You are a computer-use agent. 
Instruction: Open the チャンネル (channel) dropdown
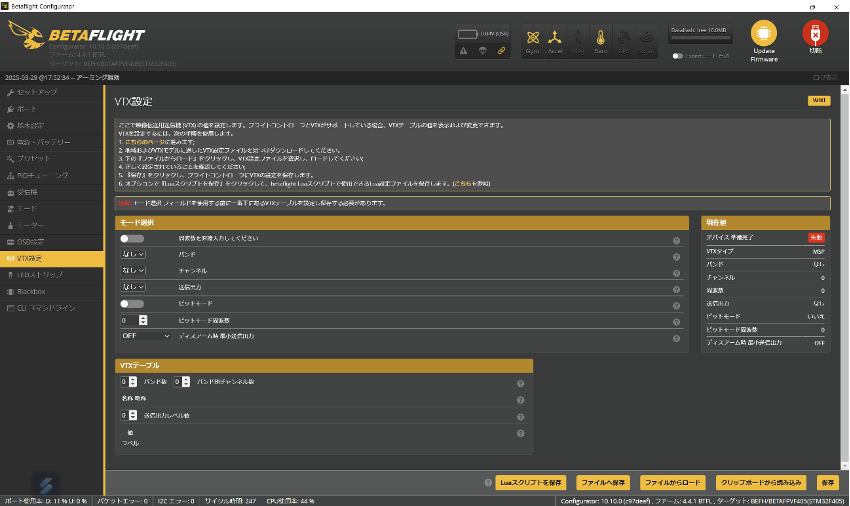pyautogui.click(x=133, y=271)
